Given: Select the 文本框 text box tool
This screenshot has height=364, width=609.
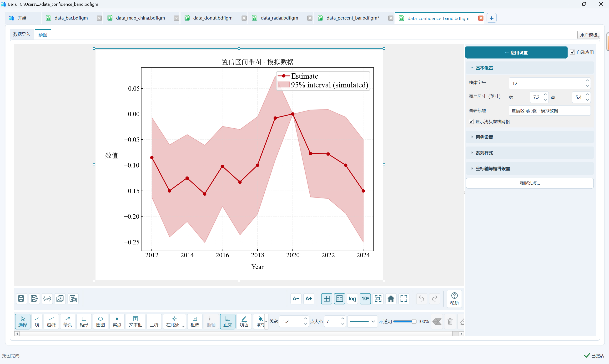Looking at the screenshot, I should coord(135,321).
